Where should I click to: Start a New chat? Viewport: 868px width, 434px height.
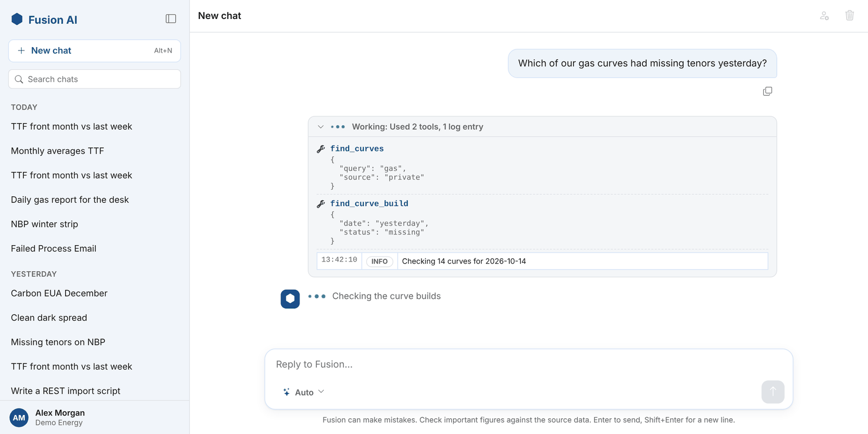pyautogui.click(x=94, y=50)
